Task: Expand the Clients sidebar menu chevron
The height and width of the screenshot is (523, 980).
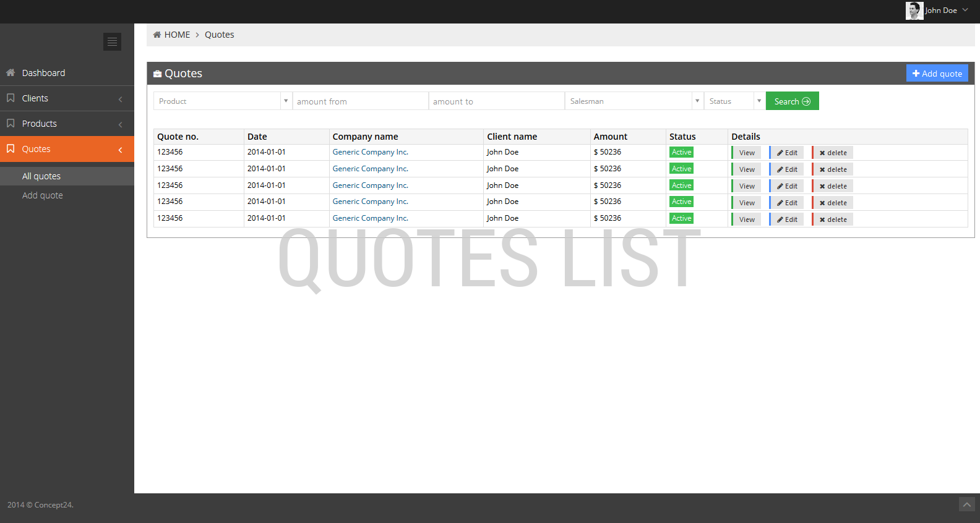Action: (x=120, y=99)
